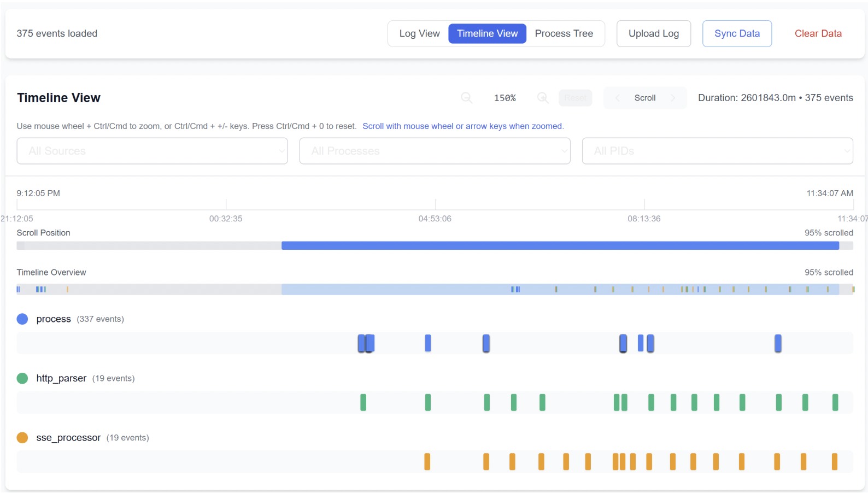Zoom out using the minus magnifier icon
This screenshot has width=868, height=493.
click(466, 98)
